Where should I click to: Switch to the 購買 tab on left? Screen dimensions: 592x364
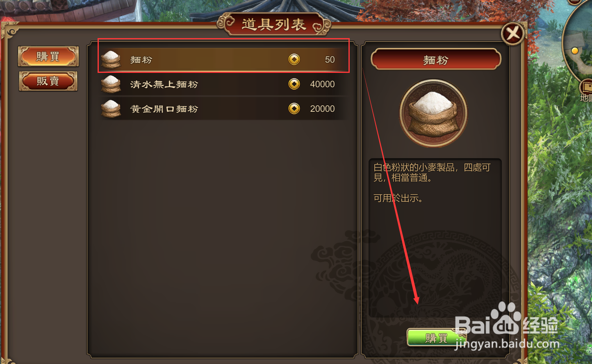48,57
